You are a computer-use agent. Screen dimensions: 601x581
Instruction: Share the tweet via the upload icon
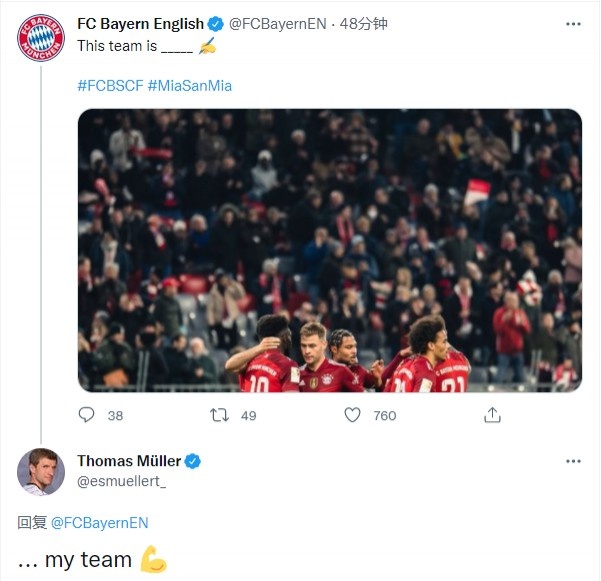point(492,415)
